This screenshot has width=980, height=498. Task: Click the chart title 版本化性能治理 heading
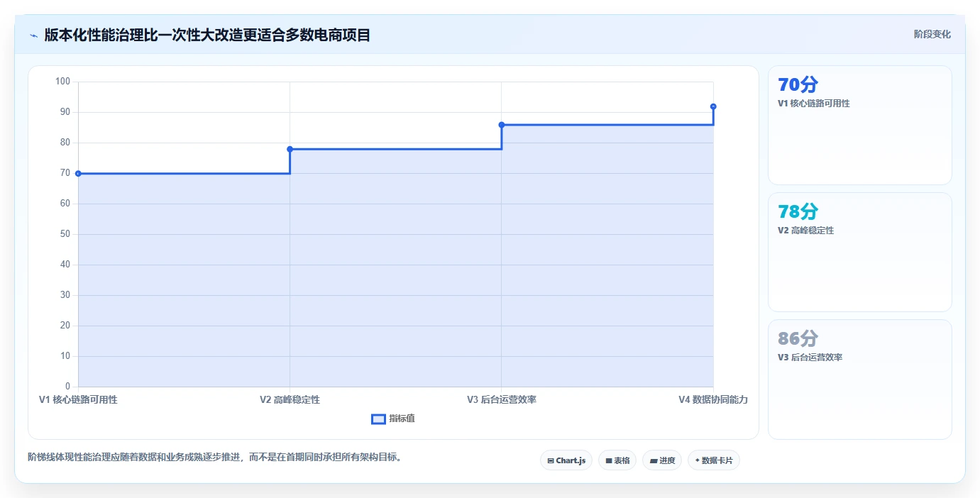[x=207, y=35]
